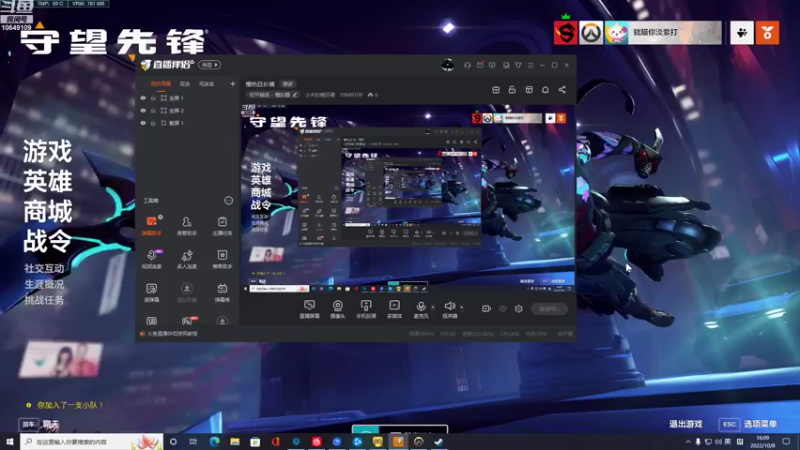The width and height of the screenshot is (800, 450).
Task: Open the social icon beside the player card
Action: (x=742, y=33)
